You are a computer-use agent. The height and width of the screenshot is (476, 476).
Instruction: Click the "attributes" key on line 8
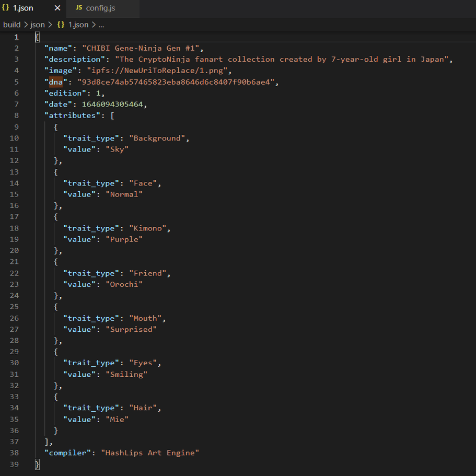pyautogui.click(x=72, y=115)
